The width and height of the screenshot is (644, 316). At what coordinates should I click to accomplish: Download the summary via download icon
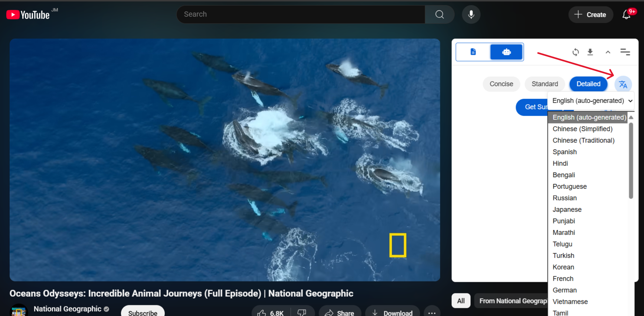tap(590, 52)
